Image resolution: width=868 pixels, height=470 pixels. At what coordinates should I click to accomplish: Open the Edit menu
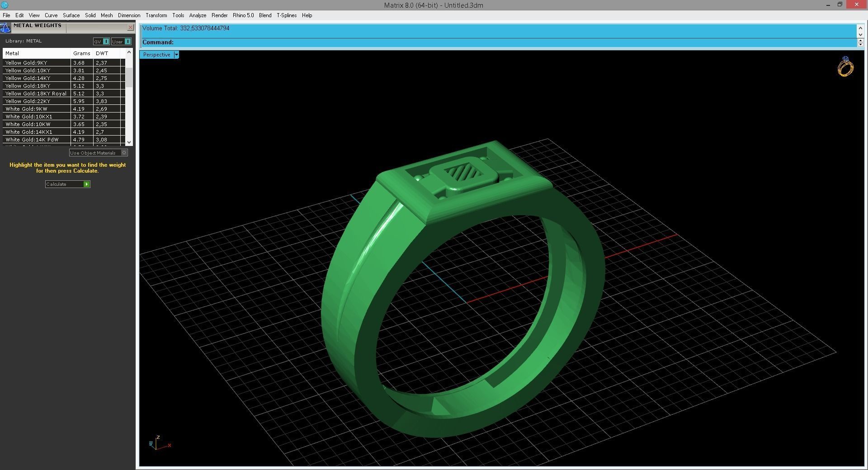pos(19,15)
